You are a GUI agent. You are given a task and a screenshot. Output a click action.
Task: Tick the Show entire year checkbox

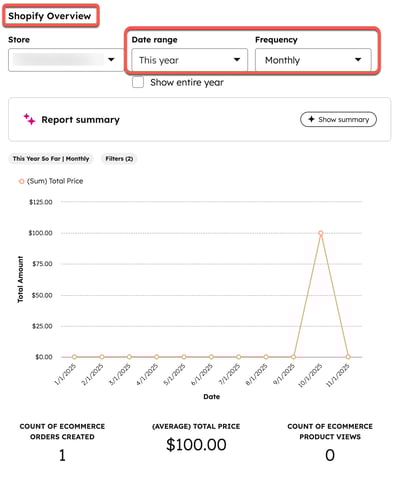(x=138, y=82)
